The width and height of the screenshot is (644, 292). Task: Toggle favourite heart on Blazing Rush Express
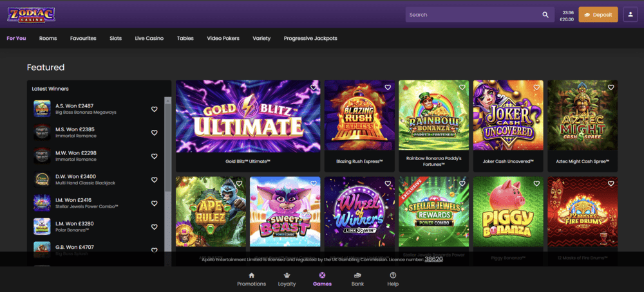[388, 87]
